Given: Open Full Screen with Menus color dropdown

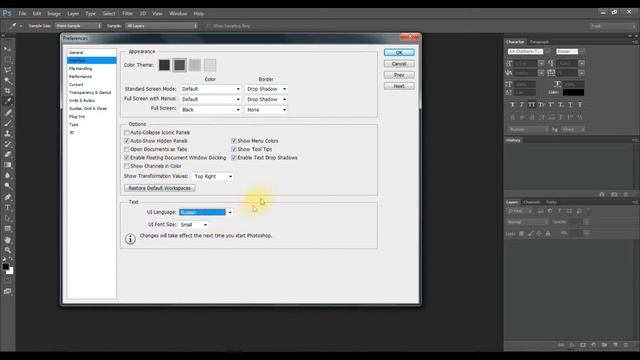Looking at the screenshot, I should pyautogui.click(x=210, y=99).
